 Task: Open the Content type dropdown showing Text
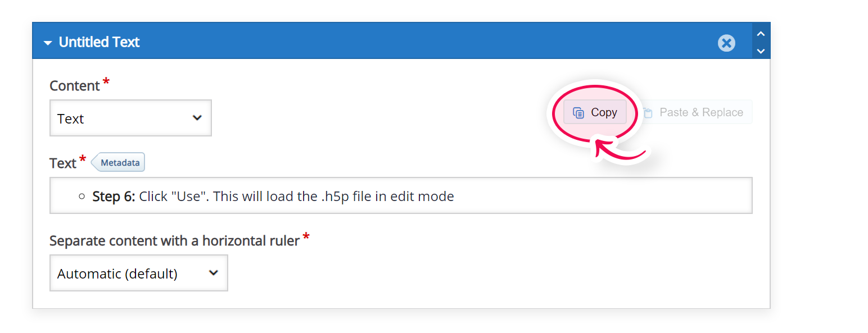pyautogui.click(x=130, y=118)
